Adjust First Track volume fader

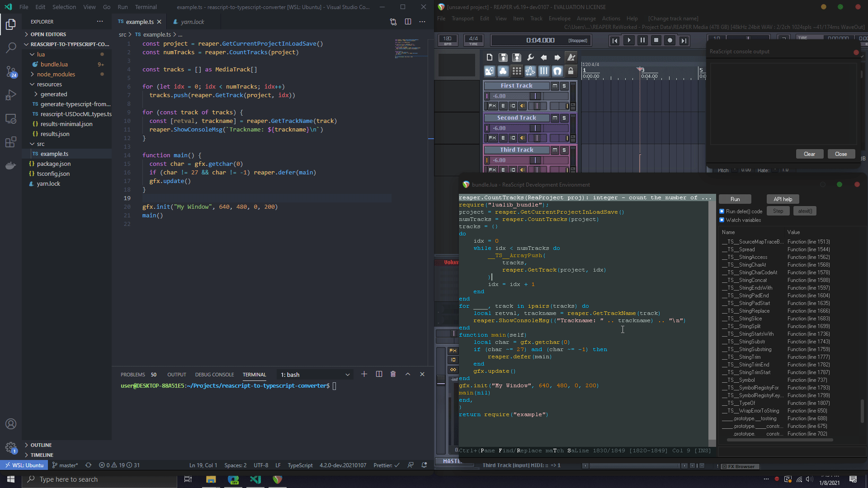click(x=535, y=96)
